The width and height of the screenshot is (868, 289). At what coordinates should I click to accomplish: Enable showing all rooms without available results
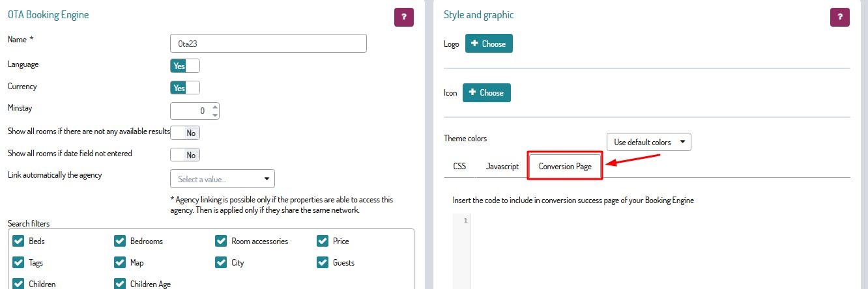pos(185,133)
